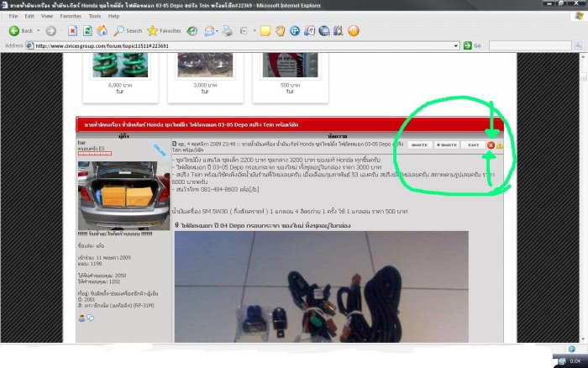Click the dark globe toolbar icon
This screenshot has height=368, width=588.
coord(324,31)
